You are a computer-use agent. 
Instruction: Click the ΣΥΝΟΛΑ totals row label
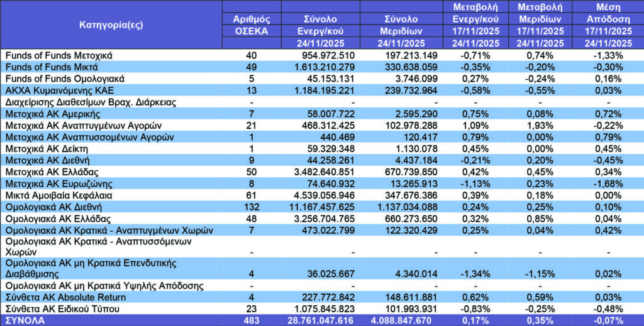(x=27, y=320)
